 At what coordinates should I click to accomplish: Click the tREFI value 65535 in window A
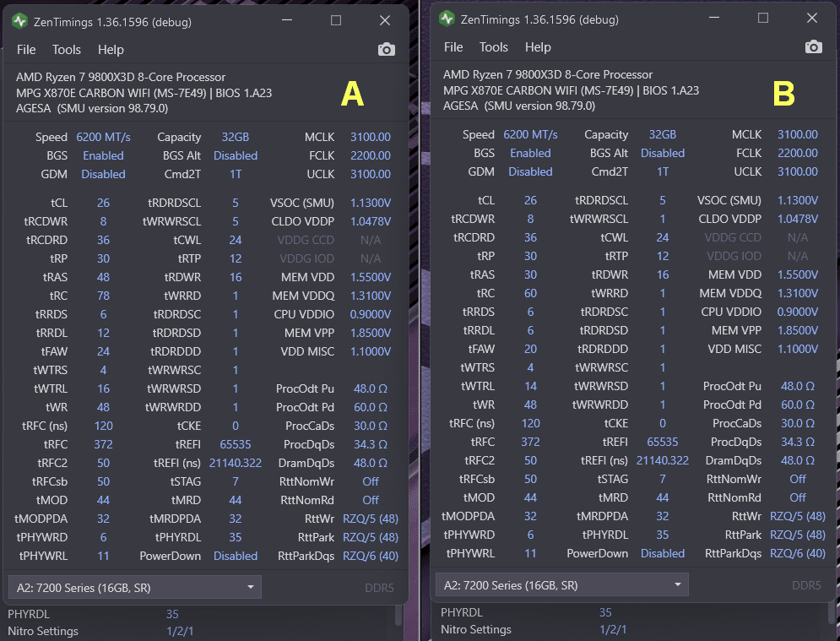pos(236,444)
